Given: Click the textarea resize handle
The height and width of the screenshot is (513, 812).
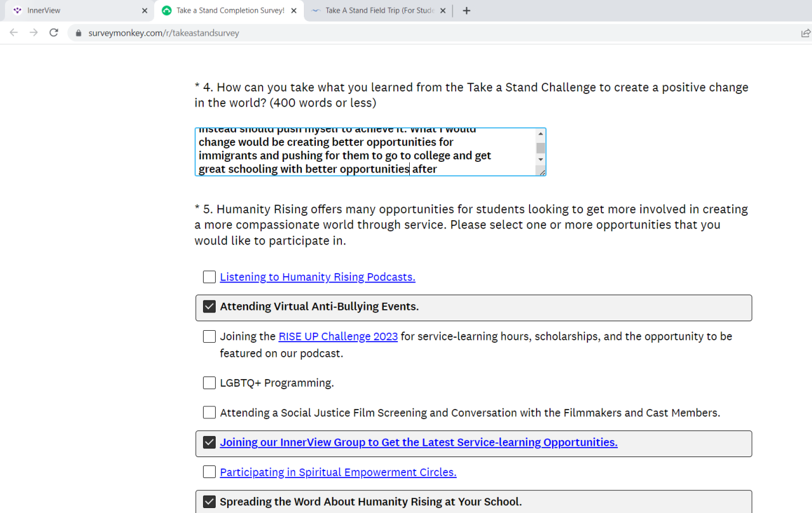Looking at the screenshot, I should click(x=542, y=172).
